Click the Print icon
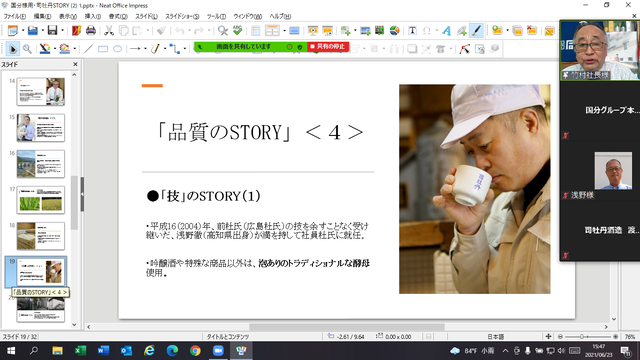640x360 pixels. [91, 31]
